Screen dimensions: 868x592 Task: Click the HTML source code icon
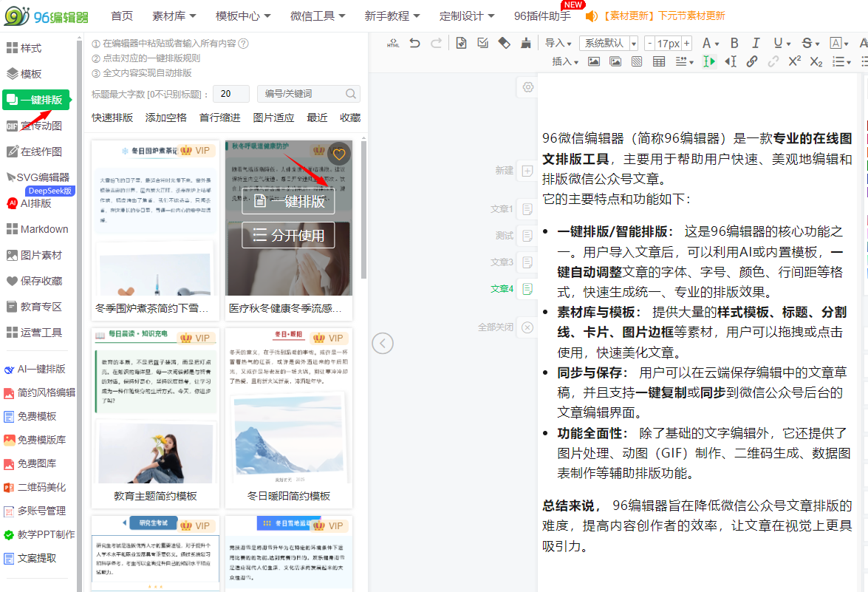[393, 44]
